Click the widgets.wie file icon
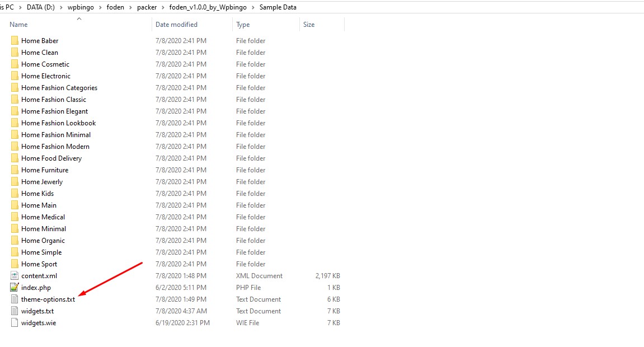Image resolution: width=644 pixels, height=347 pixels. [x=15, y=323]
